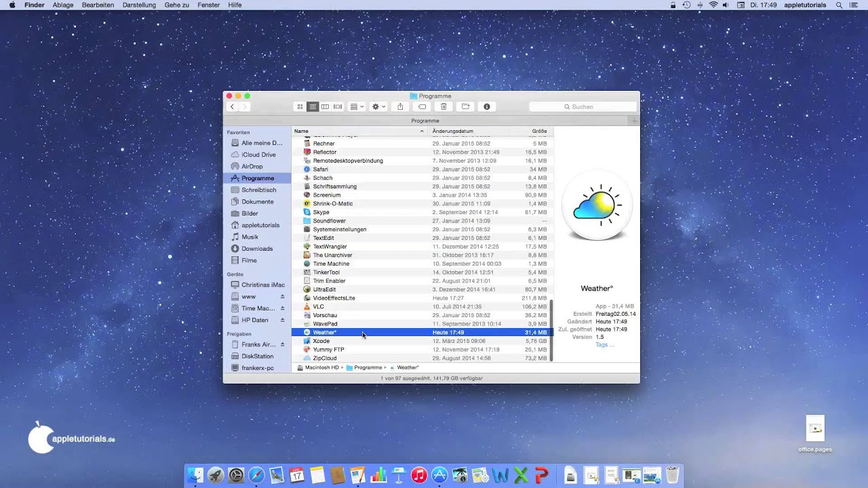Select Christinas iMac device
The width and height of the screenshot is (868, 488).
257,285
